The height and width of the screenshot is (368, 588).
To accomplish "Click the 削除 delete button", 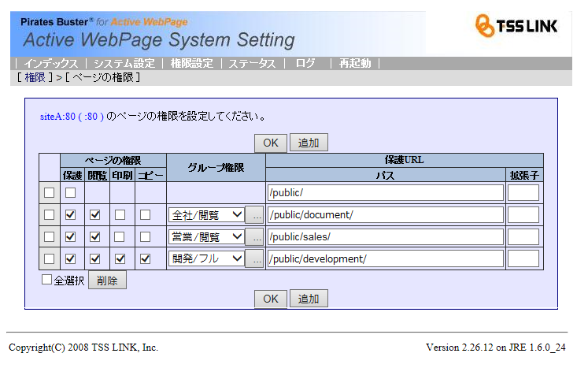I will pyautogui.click(x=107, y=281).
